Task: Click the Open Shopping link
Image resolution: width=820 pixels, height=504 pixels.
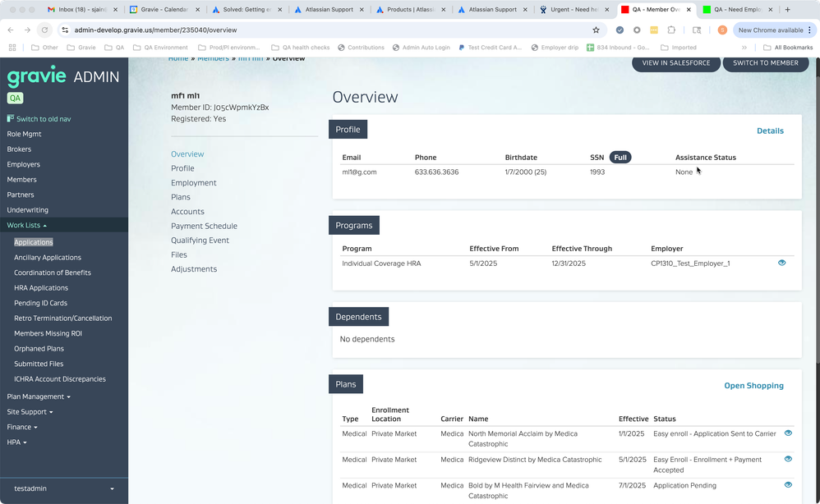Action: click(753, 386)
